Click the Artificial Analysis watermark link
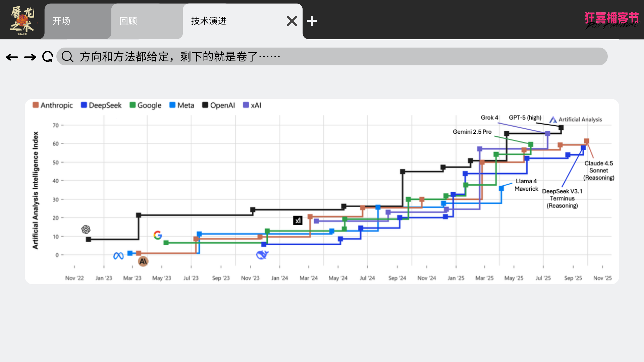 click(x=576, y=120)
